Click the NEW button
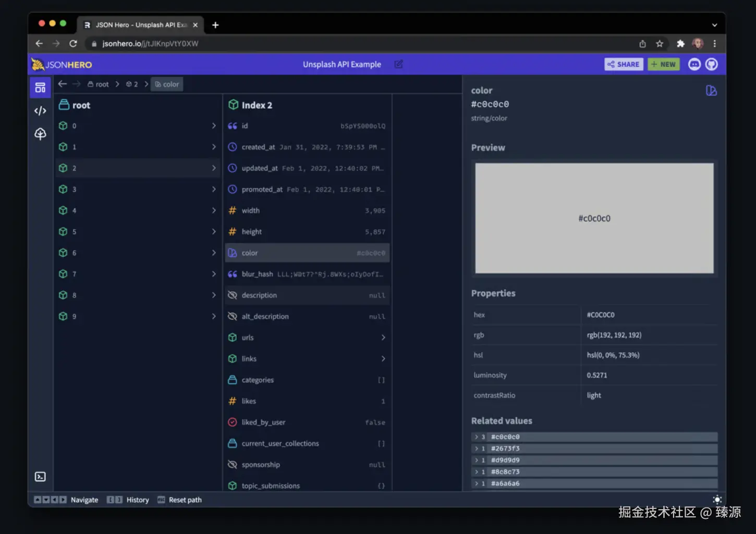This screenshot has width=756, height=534. point(664,64)
